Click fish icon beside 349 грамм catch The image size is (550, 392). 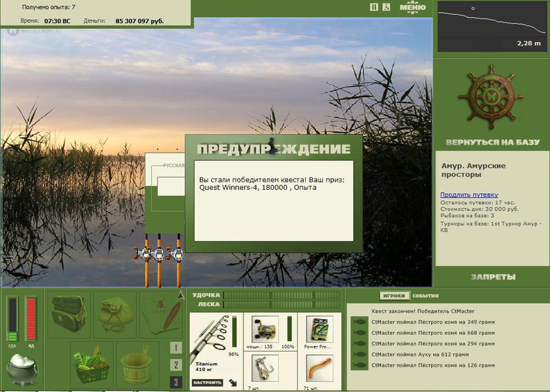coord(360,322)
